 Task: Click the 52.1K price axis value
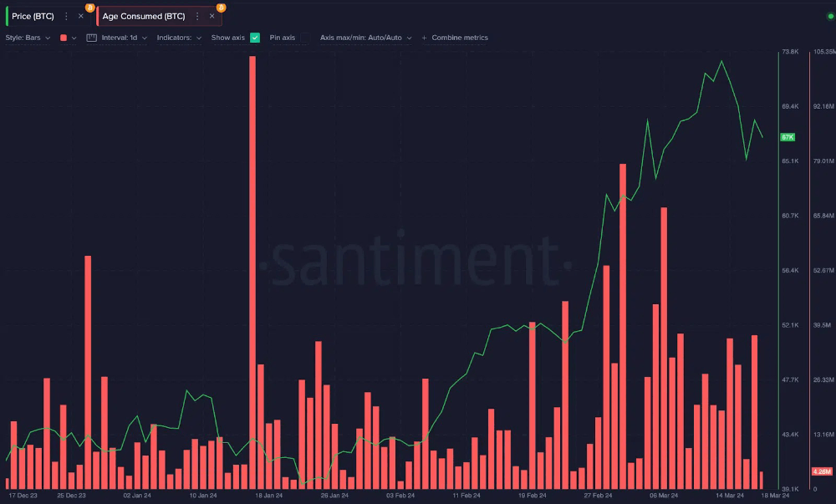coord(790,325)
